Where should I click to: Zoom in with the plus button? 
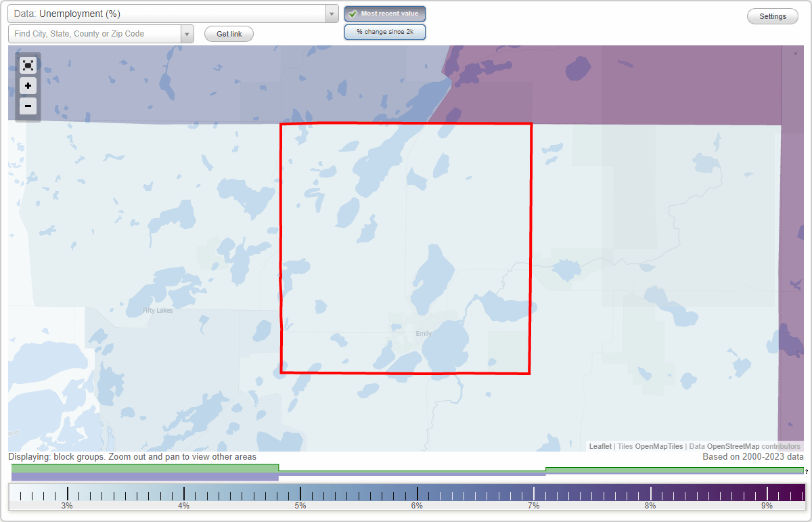click(28, 86)
